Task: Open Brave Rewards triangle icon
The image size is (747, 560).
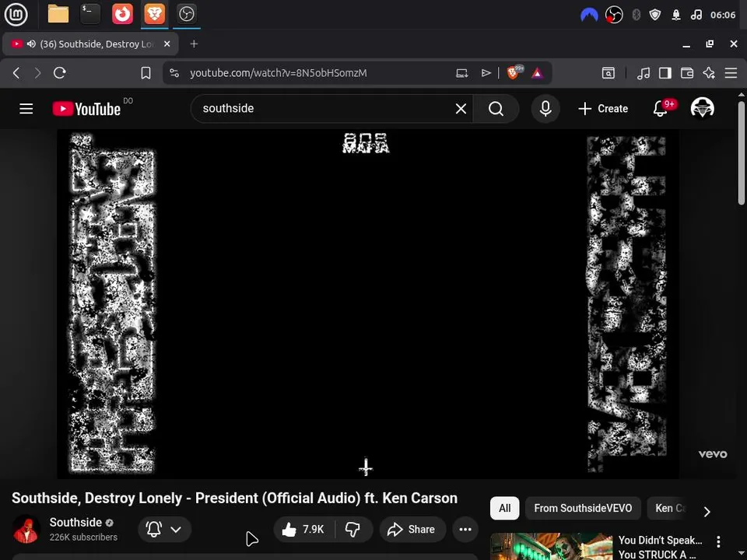Action: tap(538, 73)
